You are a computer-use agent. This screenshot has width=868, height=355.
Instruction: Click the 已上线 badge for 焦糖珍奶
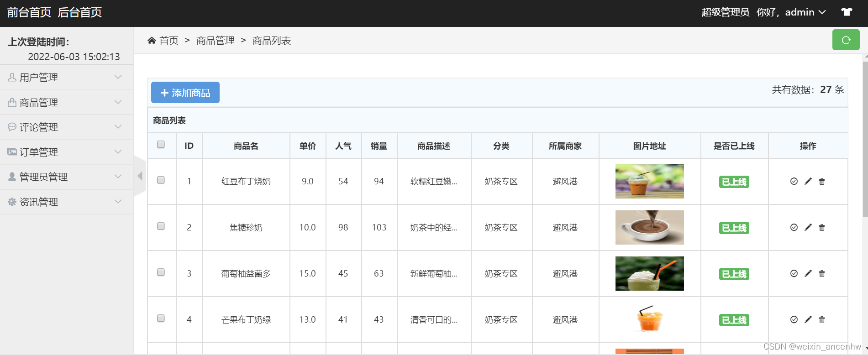point(734,228)
